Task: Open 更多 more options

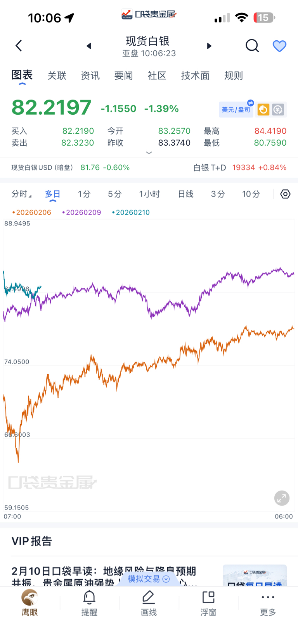Action: click(x=268, y=603)
